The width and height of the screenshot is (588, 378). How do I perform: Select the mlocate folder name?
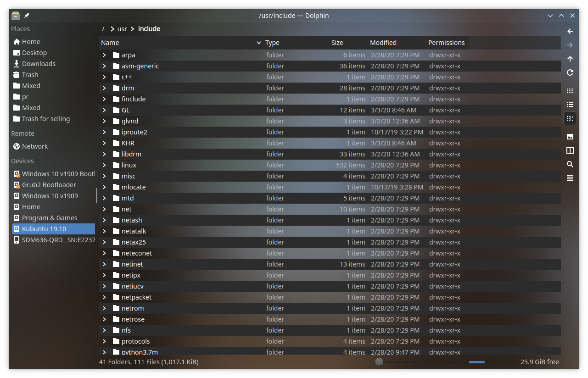coord(134,187)
